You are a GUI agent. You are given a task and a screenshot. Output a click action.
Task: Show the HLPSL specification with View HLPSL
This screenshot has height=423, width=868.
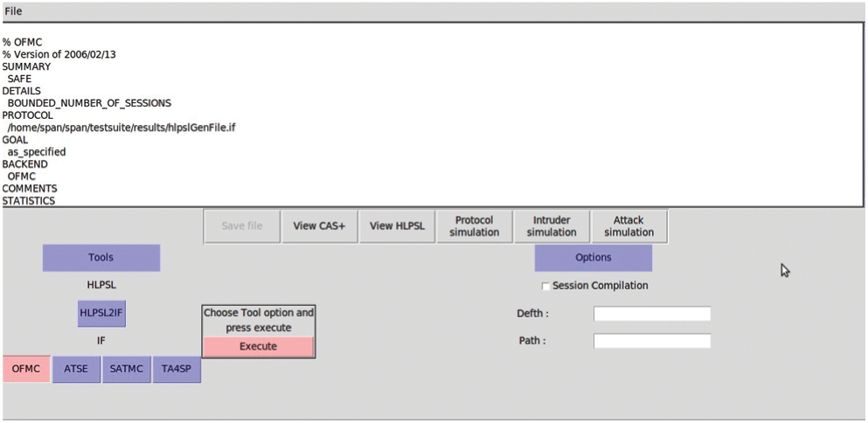click(x=397, y=226)
